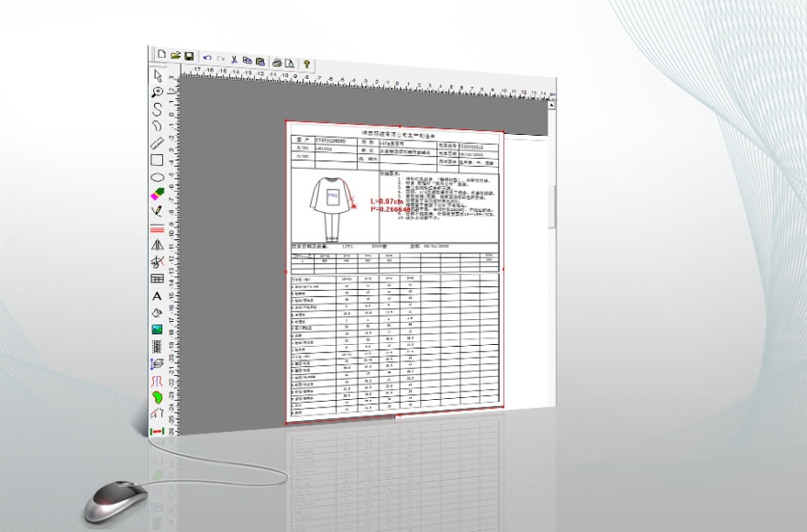Activate the magnifier zoom tool
The height and width of the screenshot is (532, 807).
coord(158,93)
